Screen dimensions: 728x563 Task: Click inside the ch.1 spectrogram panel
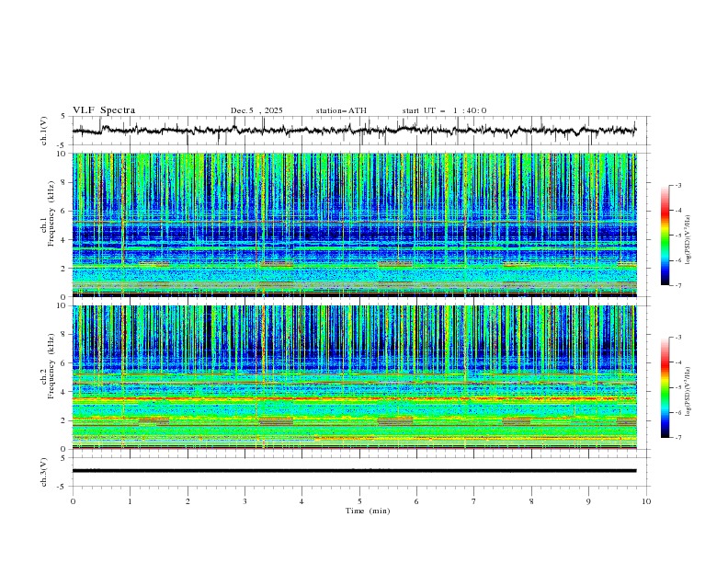(358, 224)
